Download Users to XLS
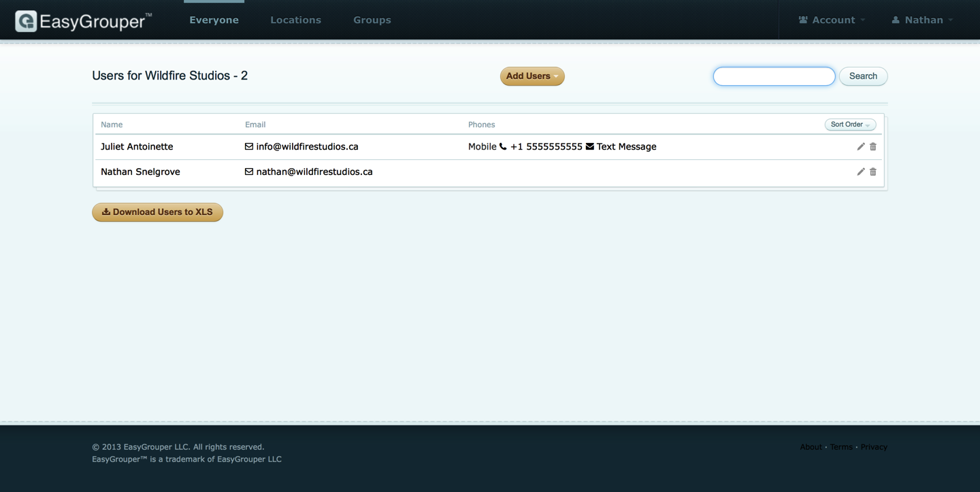Screen dimensions: 980x492 [x=157, y=212]
